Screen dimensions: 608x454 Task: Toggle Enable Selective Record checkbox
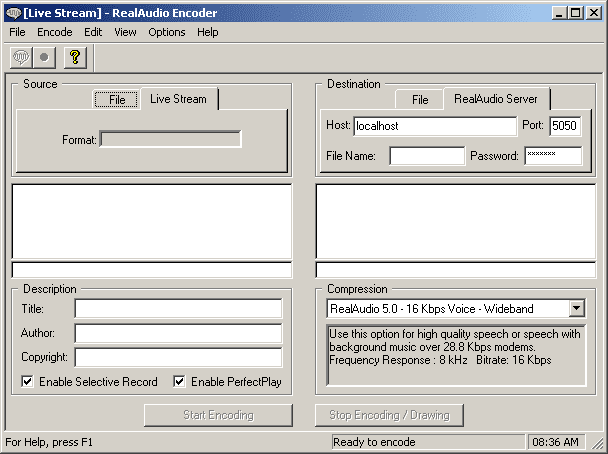click(27, 382)
